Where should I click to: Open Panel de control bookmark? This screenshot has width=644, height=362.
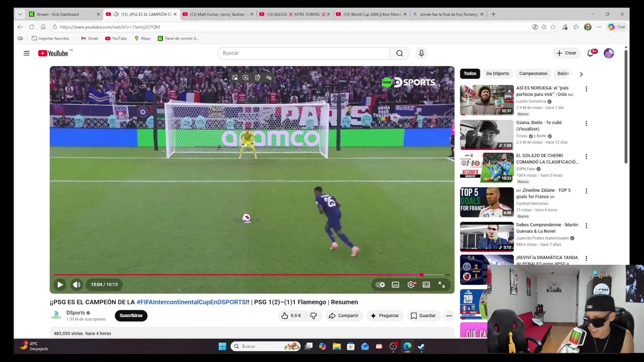(178, 38)
